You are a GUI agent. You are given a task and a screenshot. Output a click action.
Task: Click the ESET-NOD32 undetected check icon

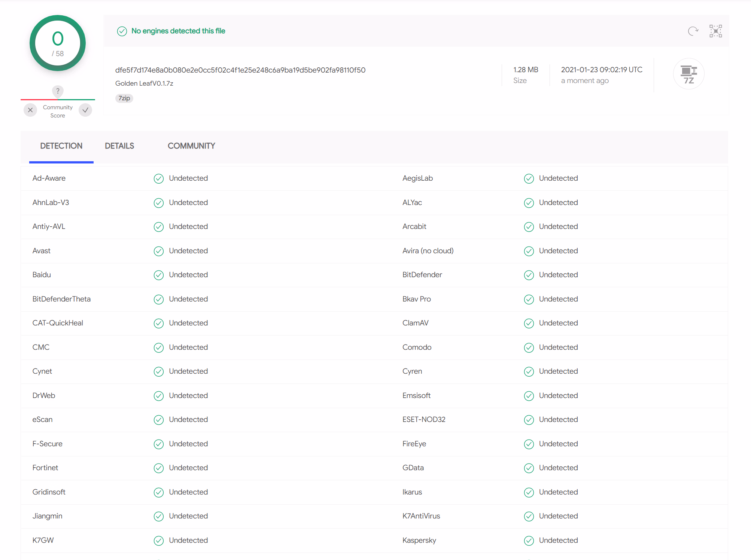[529, 420]
